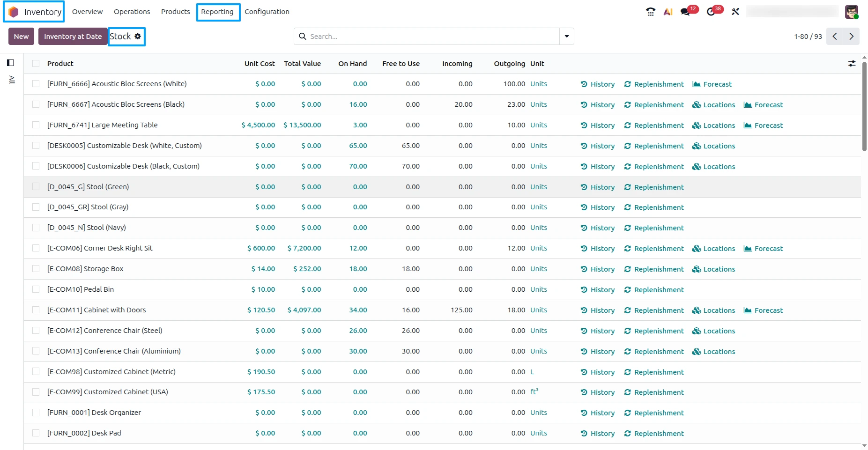Viewport: 868px width, 450px height.
Task: Tick the checkbox for Storage Box
Action: [36, 269]
